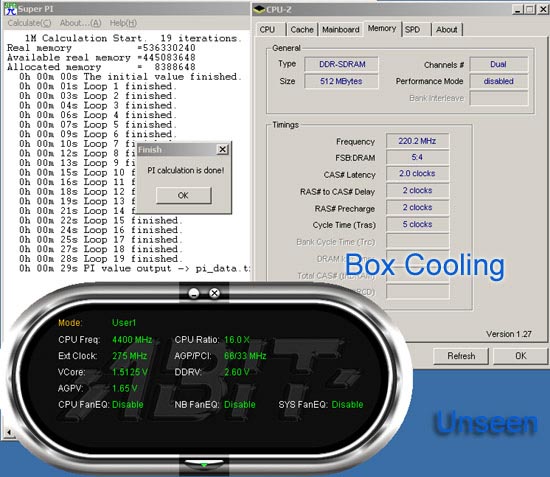This screenshot has width=550, height=477.
Task: Click the FSB:DRAM 5:4 value
Action: 417,157
